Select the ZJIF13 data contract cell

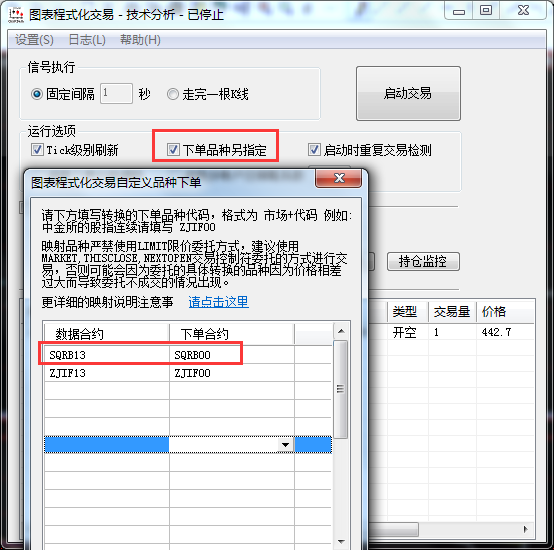pyautogui.click(x=106, y=373)
